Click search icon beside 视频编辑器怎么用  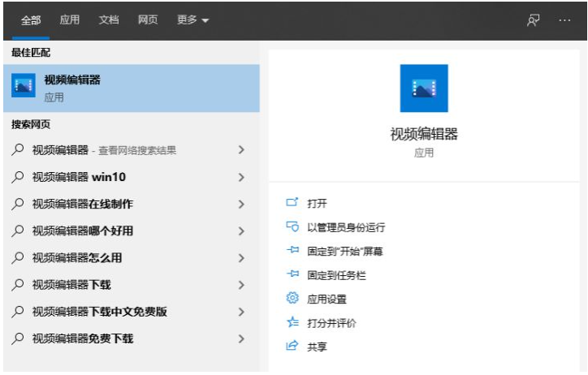pyautogui.click(x=18, y=258)
